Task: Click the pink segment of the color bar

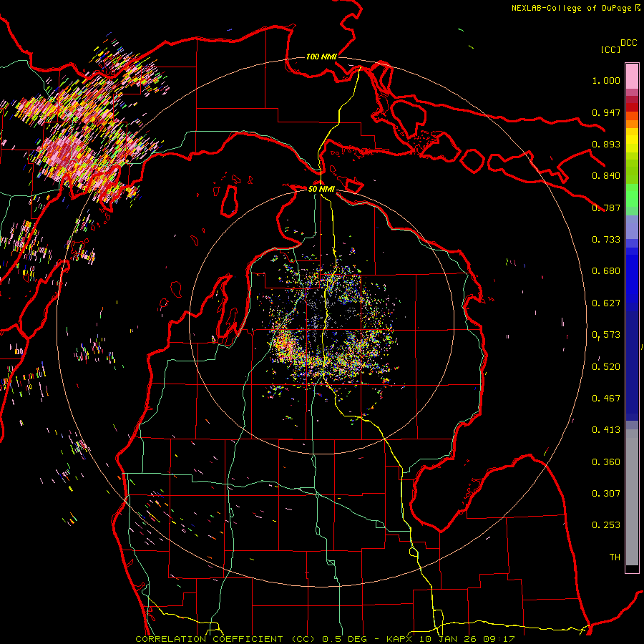Action: click(x=632, y=77)
